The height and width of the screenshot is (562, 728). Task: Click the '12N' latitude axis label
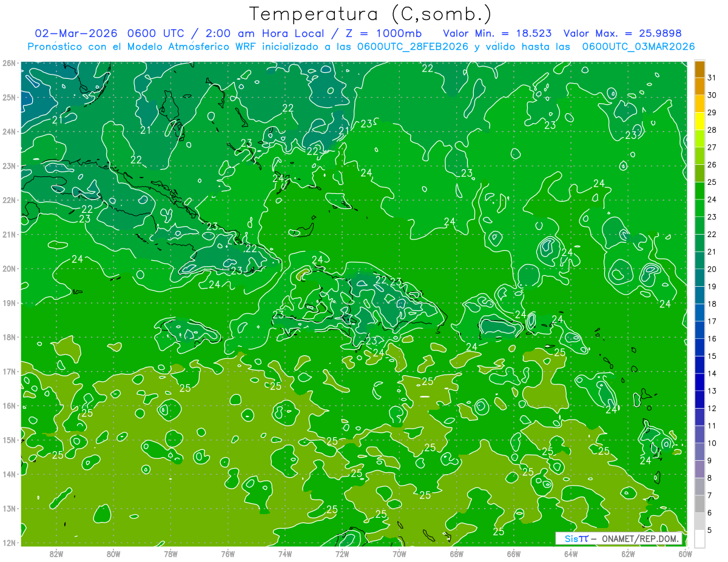[8, 543]
